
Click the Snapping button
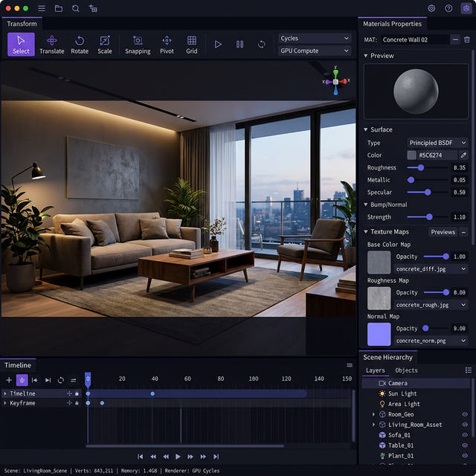[138, 44]
